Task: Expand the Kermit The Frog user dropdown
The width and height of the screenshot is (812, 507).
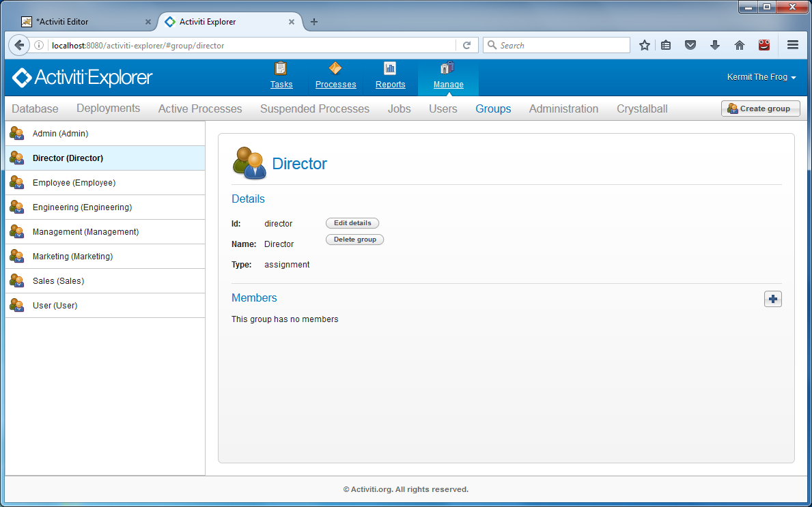Action: pyautogui.click(x=761, y=77)
